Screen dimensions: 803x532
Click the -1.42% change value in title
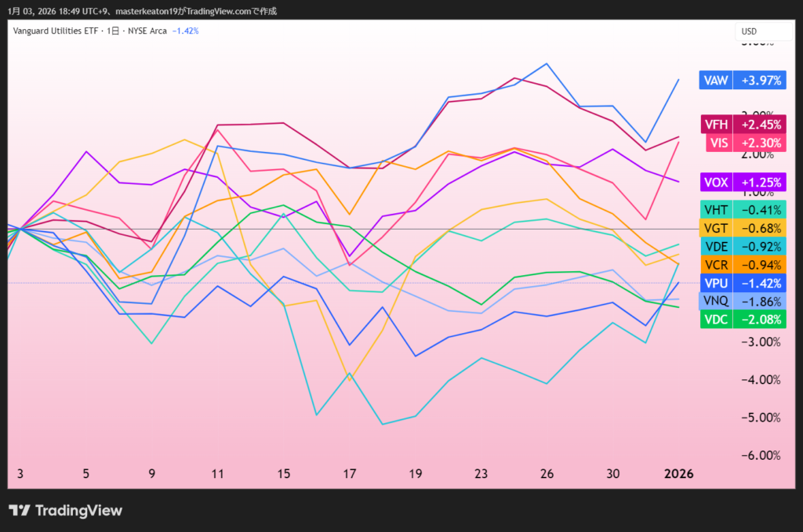click(x=185, y=31)
